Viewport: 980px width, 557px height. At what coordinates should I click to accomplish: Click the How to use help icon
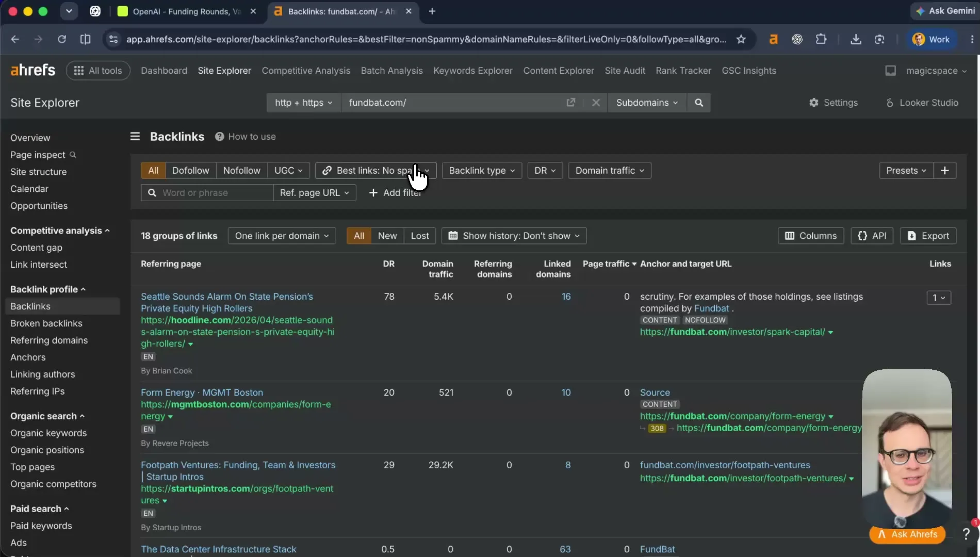click(219, 137)
